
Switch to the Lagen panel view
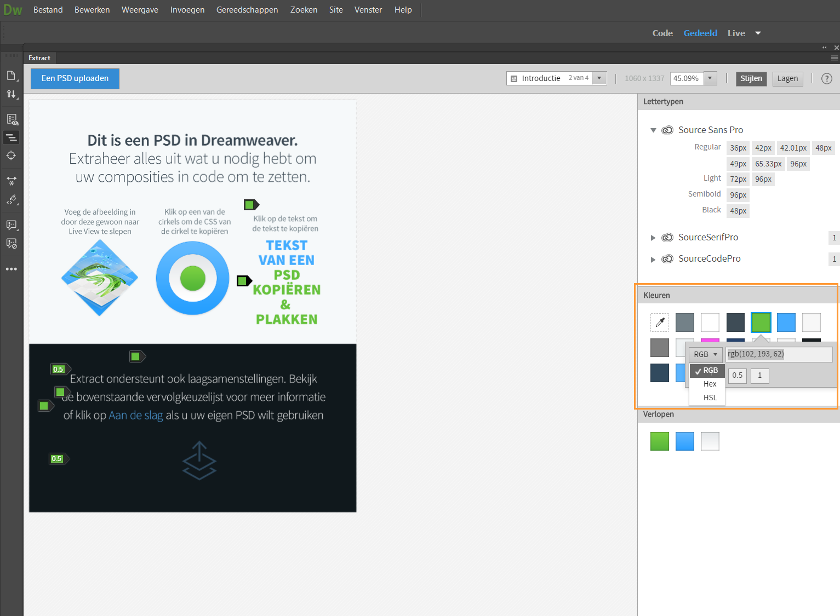click(787, 78)
